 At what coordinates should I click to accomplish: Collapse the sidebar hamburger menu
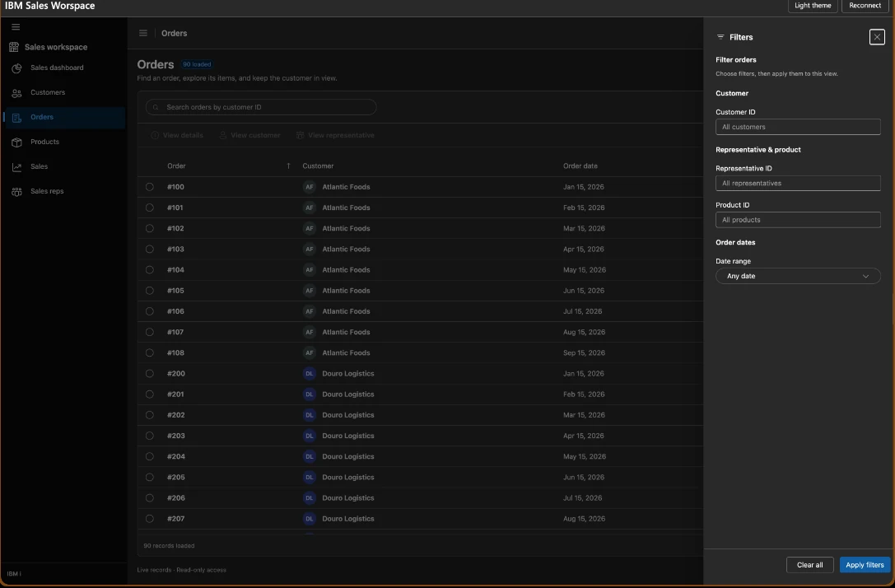[16, 27]
